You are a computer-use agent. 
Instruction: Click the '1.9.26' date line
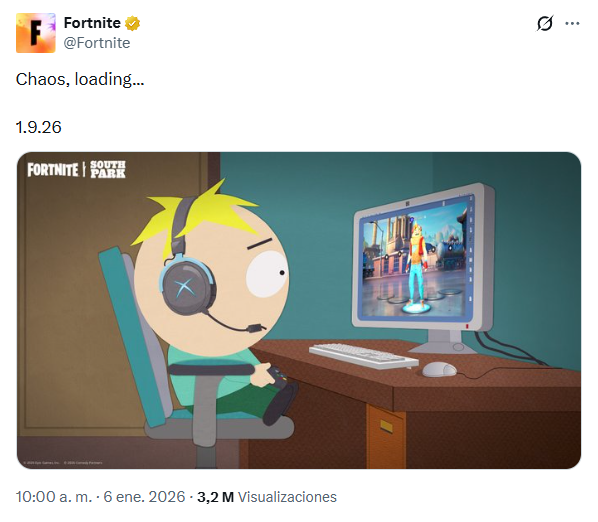39,127
